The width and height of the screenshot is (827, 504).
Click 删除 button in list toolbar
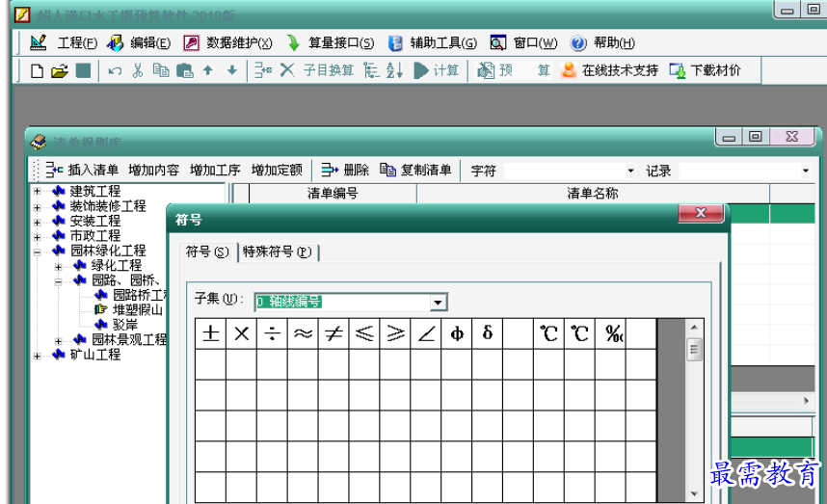tap(345, 170)
